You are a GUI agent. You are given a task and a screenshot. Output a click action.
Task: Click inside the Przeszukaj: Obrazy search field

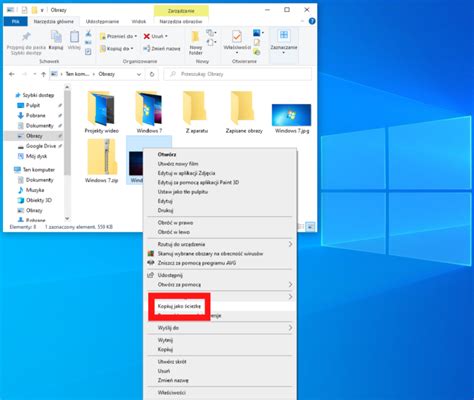pos(237,74)
